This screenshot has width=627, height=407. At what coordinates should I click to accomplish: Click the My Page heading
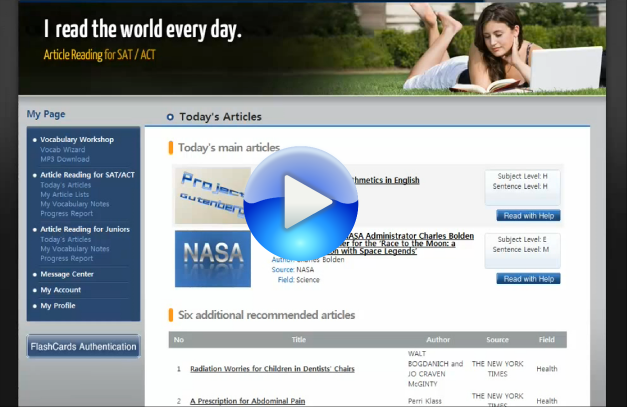pyautogui.click(x=46, y=114)
